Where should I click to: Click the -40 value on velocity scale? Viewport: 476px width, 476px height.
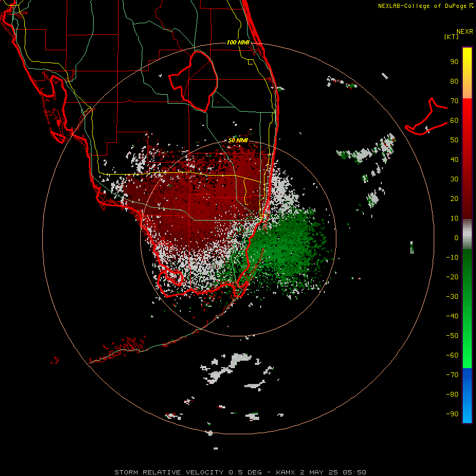click(452, 316)
